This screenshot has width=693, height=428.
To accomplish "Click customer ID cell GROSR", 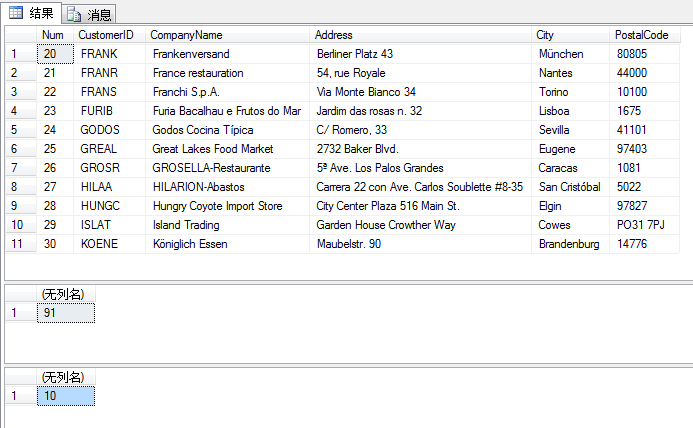I will click(109, 168).
